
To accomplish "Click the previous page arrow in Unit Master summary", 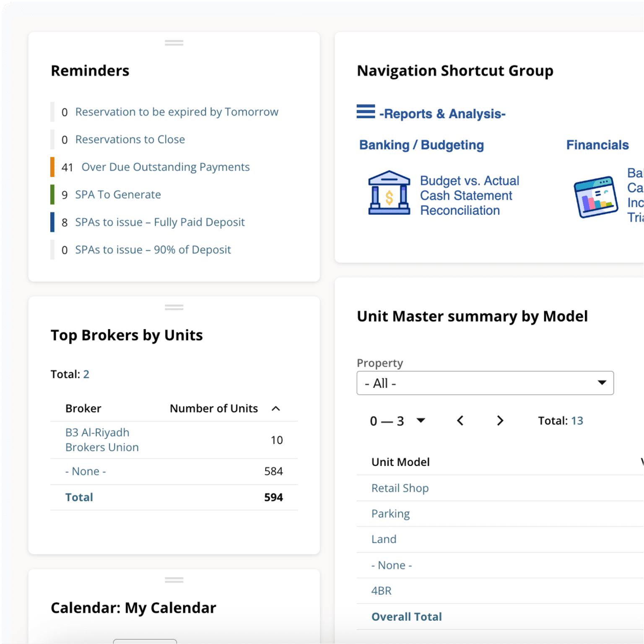I will coord(460,421).
